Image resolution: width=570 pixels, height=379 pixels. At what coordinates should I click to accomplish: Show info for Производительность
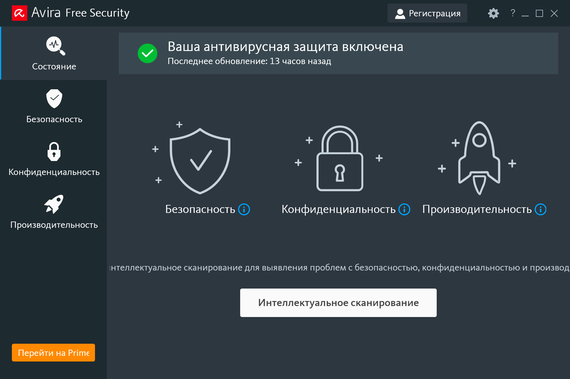tap(541, 210)
